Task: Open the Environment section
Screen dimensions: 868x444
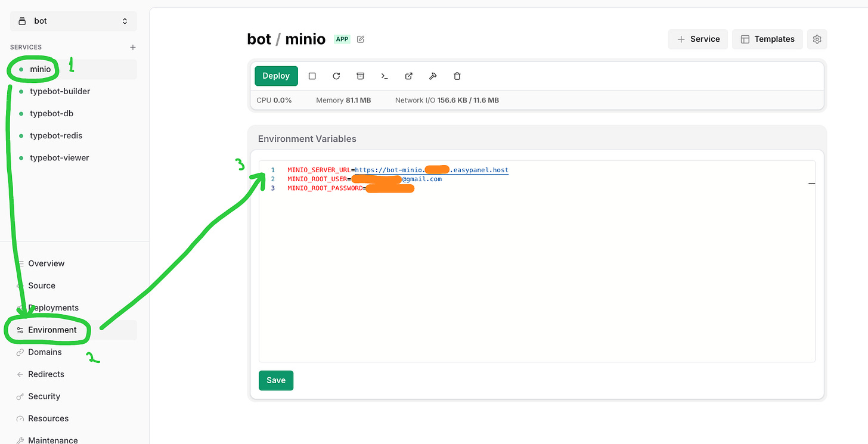Action: [x=73, y=330]
